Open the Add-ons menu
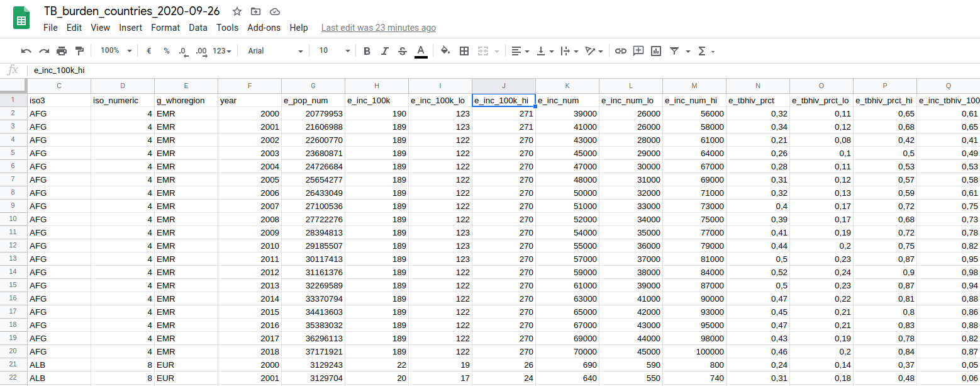 (x=264, y=28)
